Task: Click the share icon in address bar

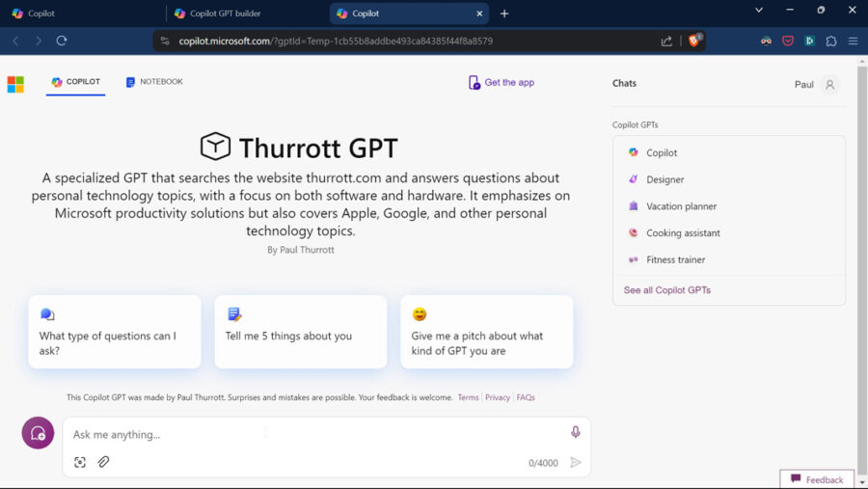Action: 666,41
